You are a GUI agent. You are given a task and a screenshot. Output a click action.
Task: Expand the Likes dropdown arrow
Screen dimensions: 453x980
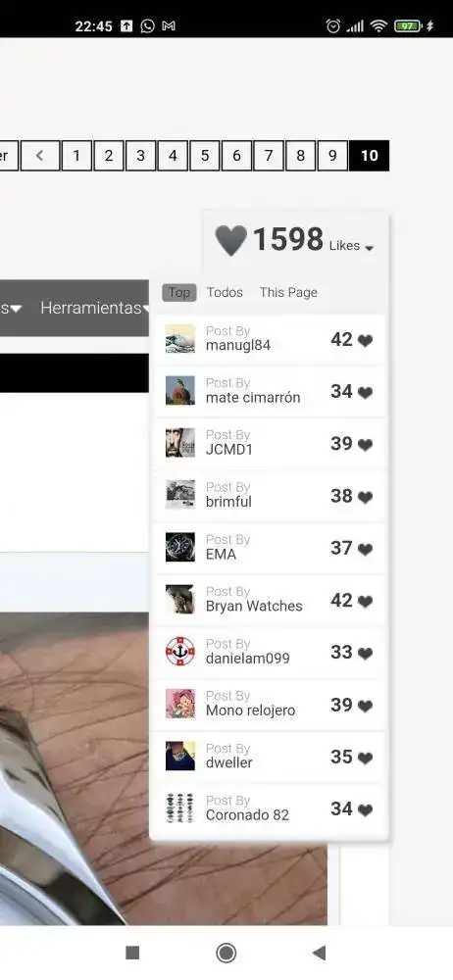click(x=369, y=248)
